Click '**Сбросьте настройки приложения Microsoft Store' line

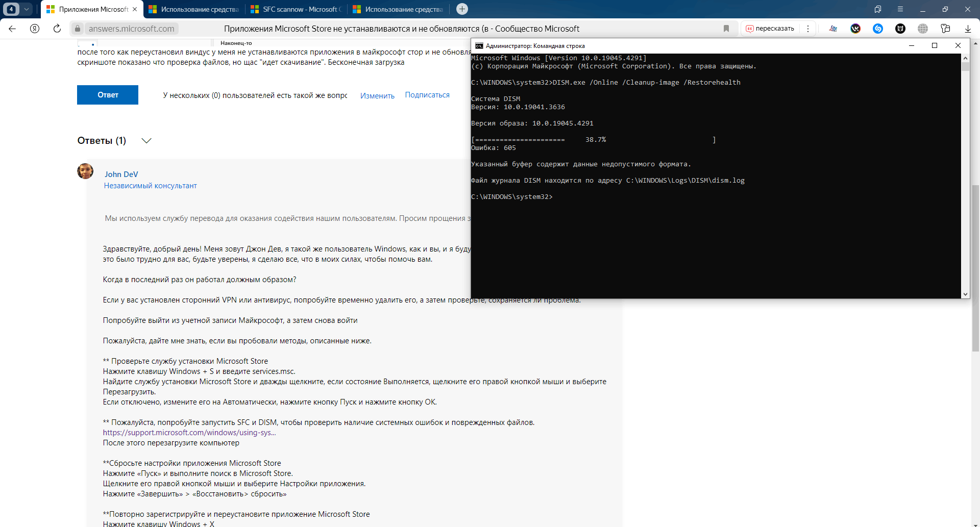coord(192,463)
